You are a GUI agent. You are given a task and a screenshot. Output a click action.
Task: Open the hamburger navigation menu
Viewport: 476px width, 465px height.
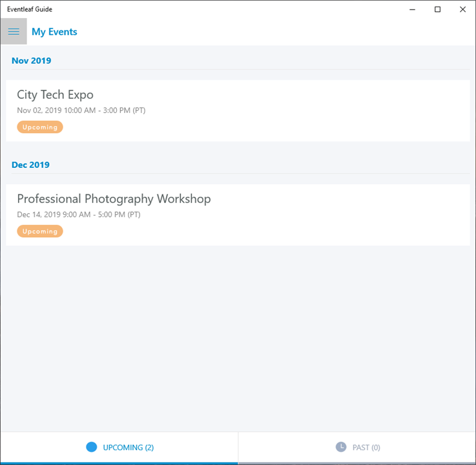click(x=14, y=31)
